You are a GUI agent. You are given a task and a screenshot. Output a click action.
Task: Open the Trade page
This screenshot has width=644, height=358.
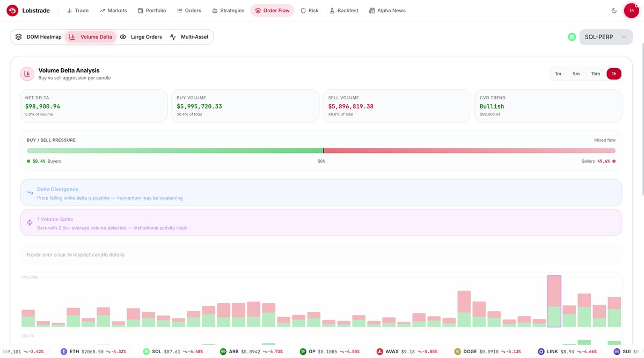78,10
